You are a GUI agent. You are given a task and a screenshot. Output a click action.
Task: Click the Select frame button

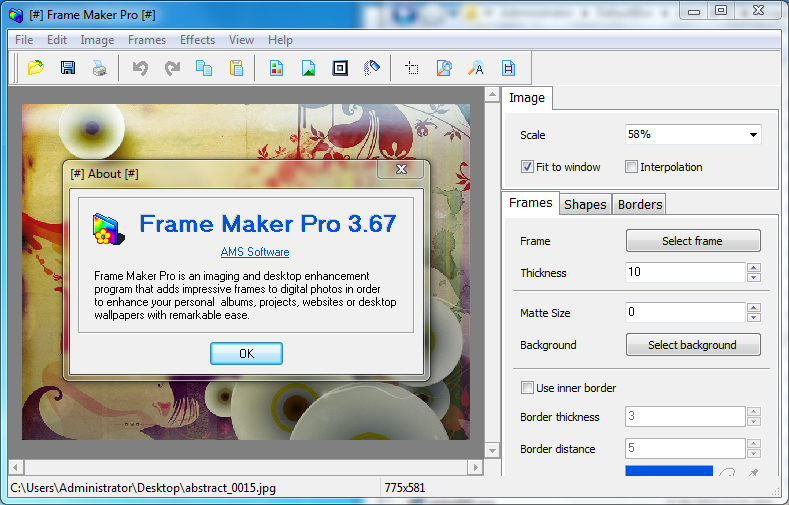coord(693,241)
